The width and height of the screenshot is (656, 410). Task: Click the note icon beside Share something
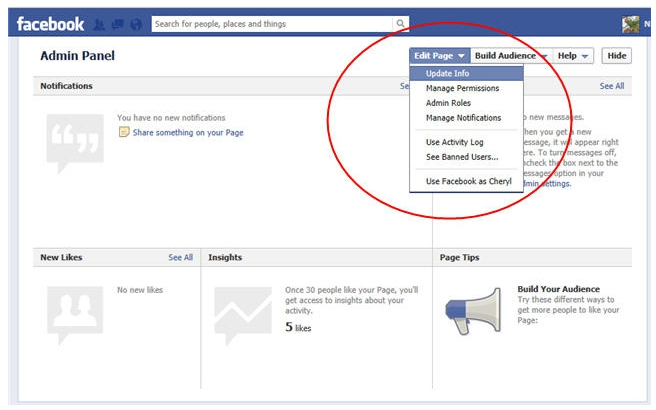[x=124, y=132]
